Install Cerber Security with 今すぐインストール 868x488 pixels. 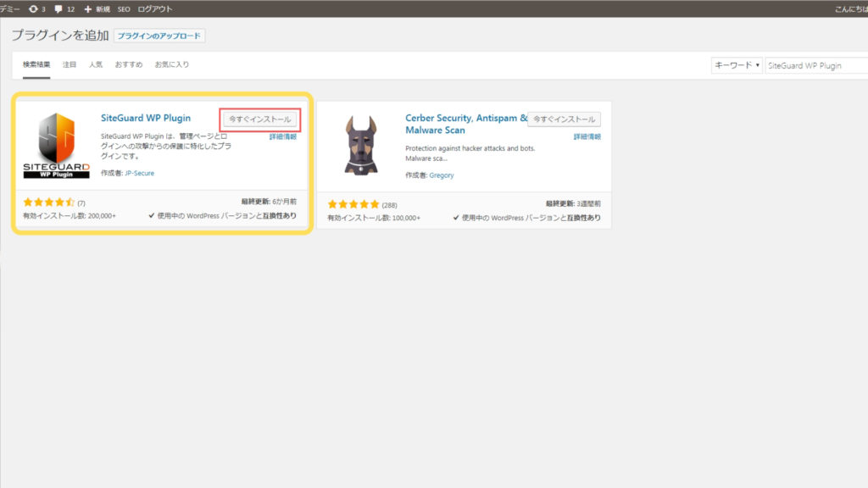coord(564,119)
